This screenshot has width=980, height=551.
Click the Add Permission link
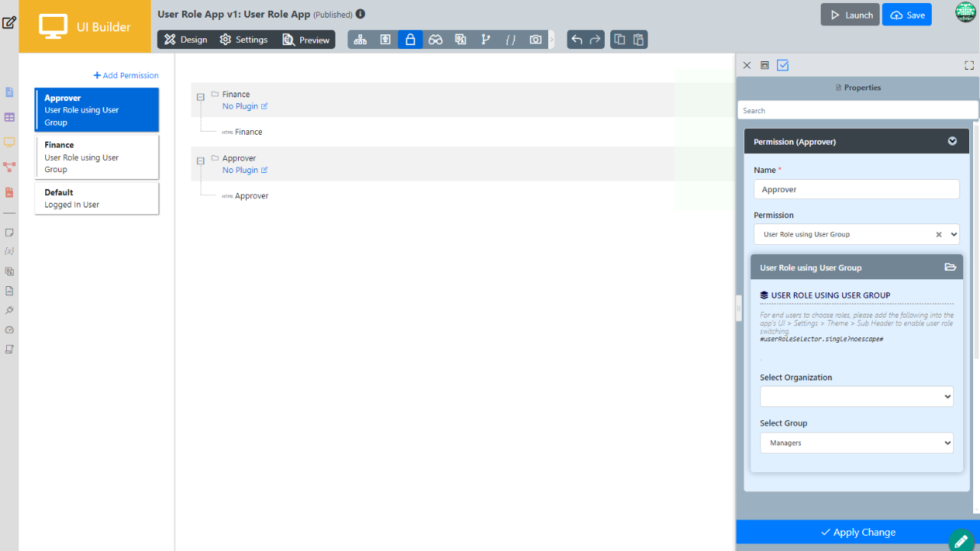tap(126, 76)
